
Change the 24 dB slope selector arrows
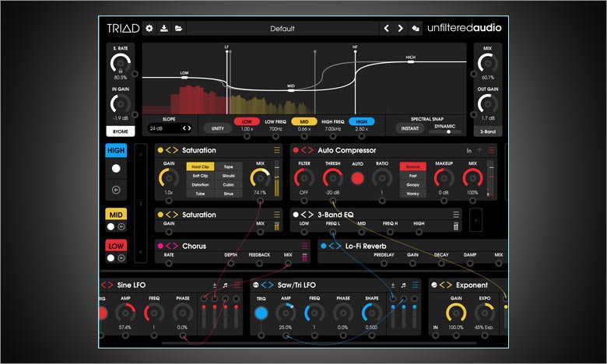point(187,128)
